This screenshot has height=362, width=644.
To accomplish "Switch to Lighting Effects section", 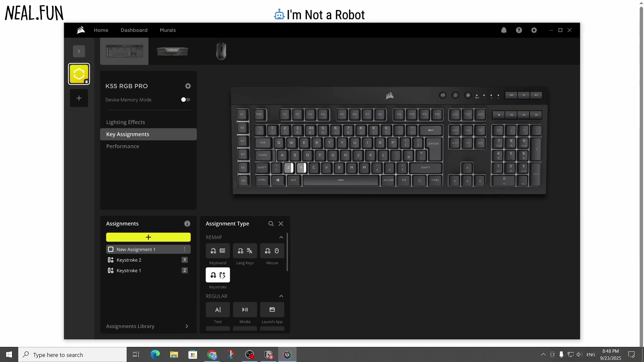I will tap(125, 122).
